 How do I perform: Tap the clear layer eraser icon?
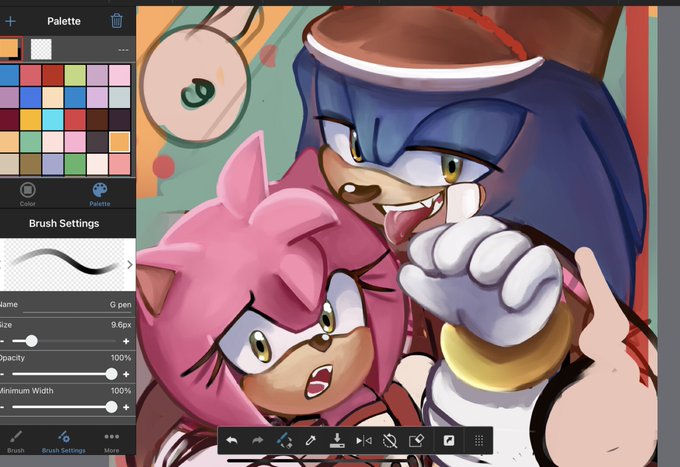pyautogui.click(x=416, y=441)
